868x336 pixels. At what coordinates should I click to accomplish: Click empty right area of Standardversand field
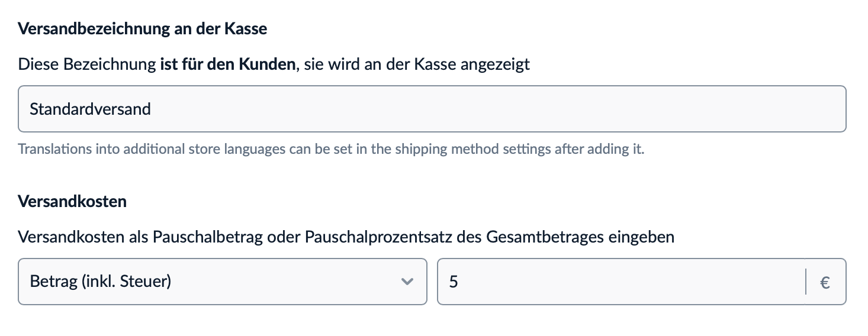[651, 109]
